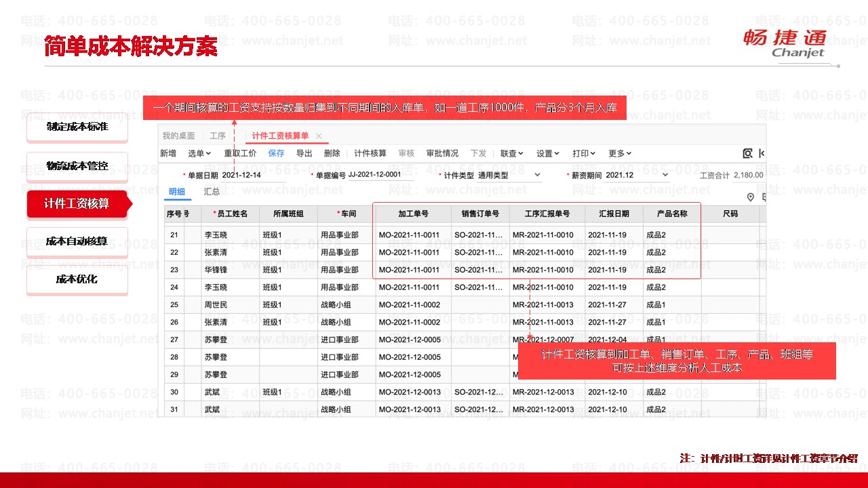Click the 产品名称 column header
The height and width of the screenshot is (488, 868).
pyautogui.click(x=672, y=214)
